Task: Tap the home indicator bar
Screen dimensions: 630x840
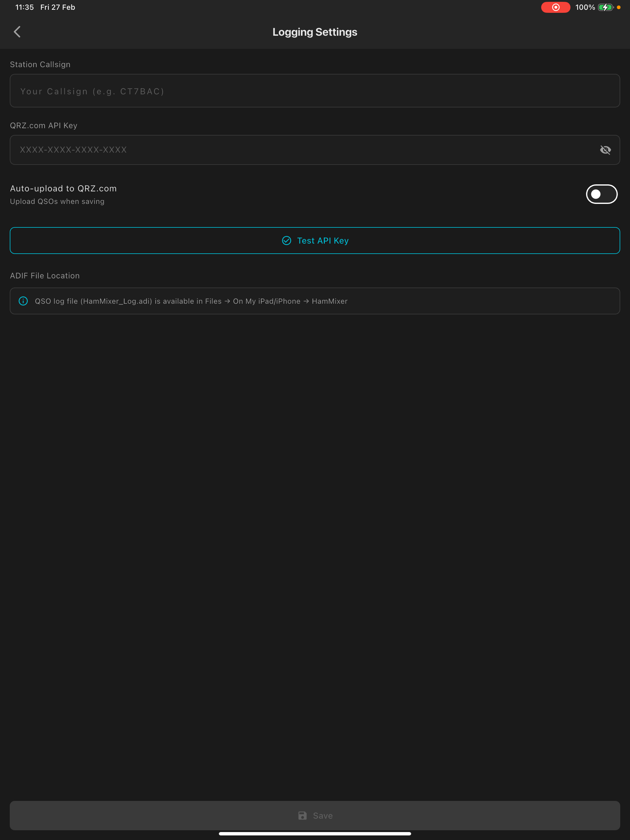Action: click(x=315, y=834)
